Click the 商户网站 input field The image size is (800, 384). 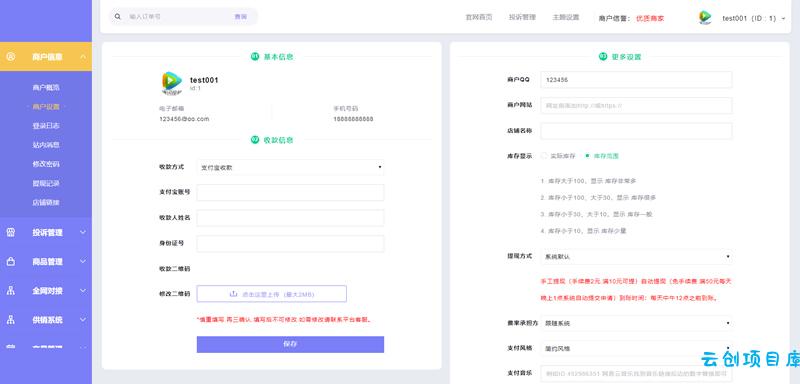pyautogui.click(x=636, y=106)
